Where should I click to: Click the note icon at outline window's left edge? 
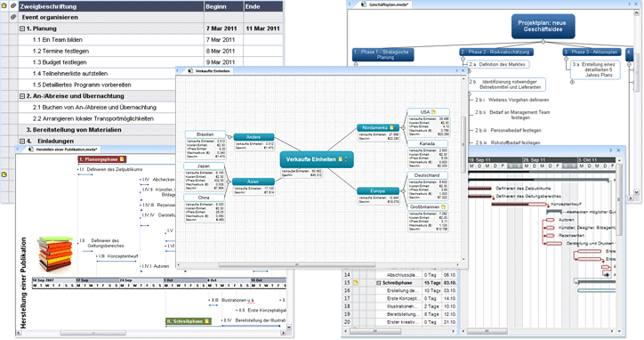pyautogui.click(x=4, y=174)
